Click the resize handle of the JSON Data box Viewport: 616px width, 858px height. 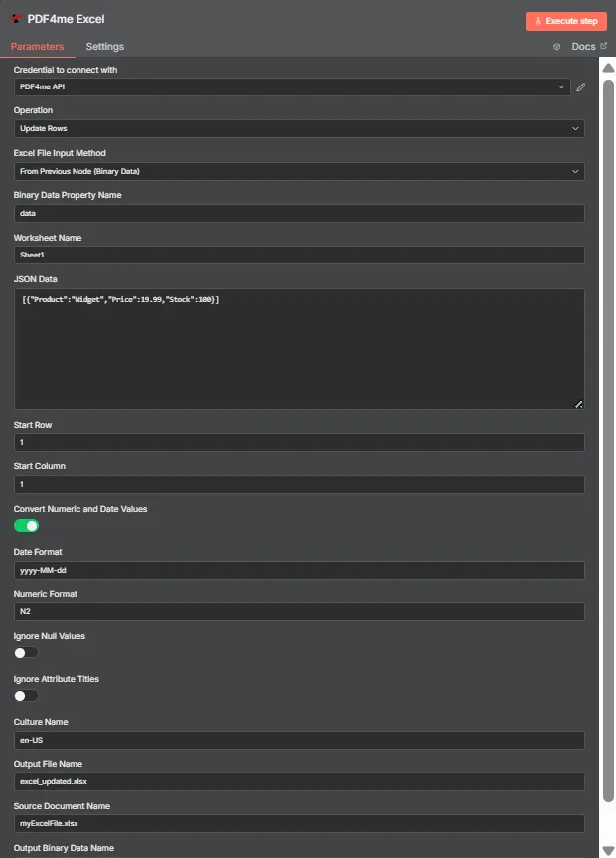(578, 404)
